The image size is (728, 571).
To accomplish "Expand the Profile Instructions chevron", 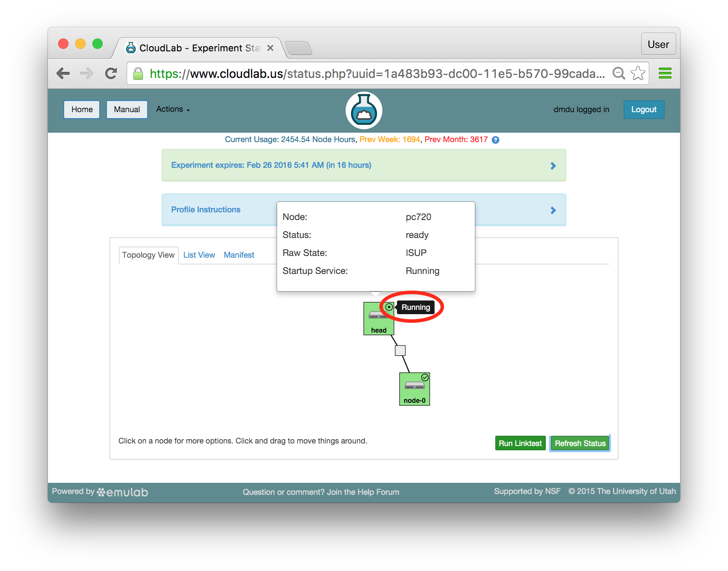I will point(553,210).
